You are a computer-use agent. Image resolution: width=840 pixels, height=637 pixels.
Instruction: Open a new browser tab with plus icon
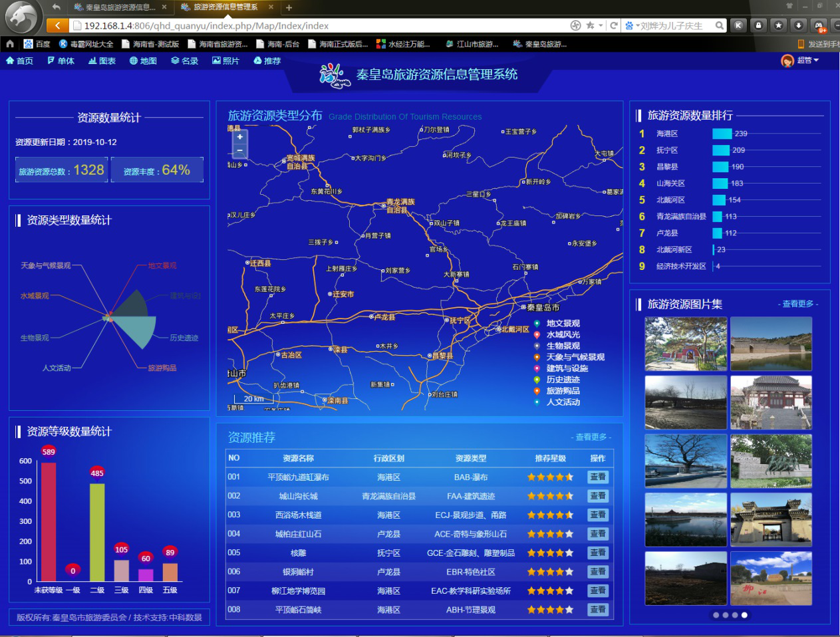[289, 7]
